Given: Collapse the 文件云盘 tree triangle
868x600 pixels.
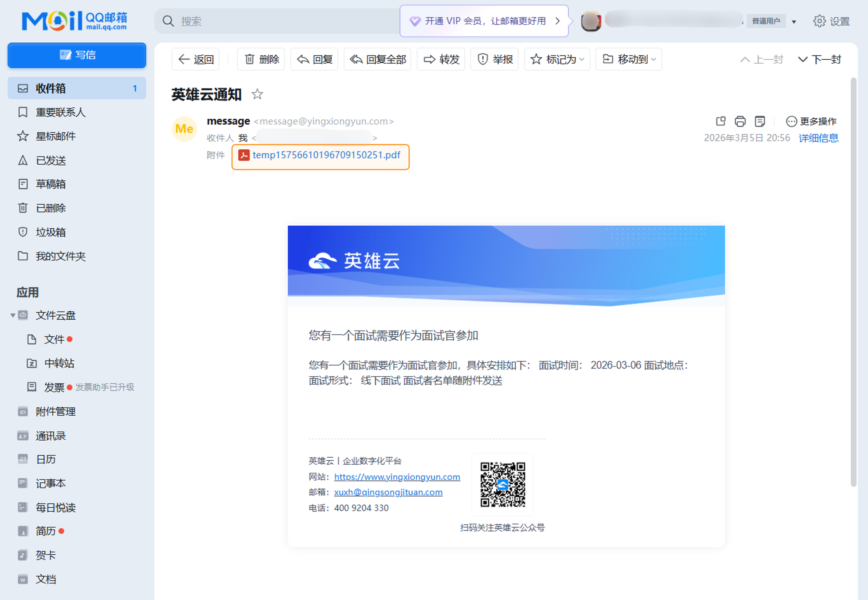Looking at the screenshot, I should (13, 315).
